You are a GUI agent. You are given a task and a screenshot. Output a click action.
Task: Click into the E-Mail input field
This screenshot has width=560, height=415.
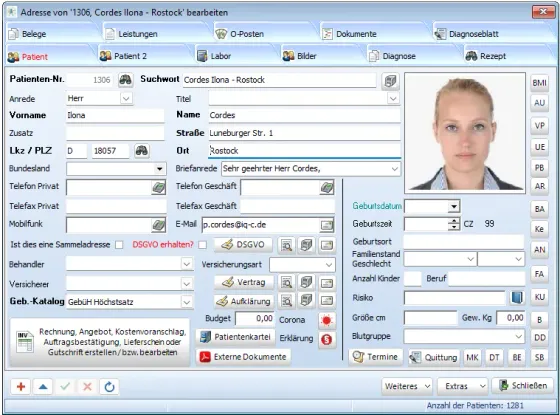(261, 225)
